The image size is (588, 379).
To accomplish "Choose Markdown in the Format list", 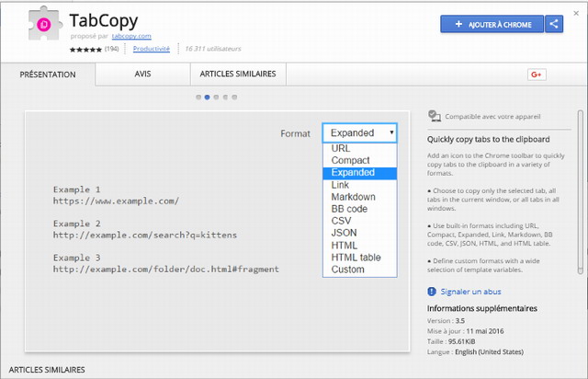I will pyautogui.click(x=359, y=197).
